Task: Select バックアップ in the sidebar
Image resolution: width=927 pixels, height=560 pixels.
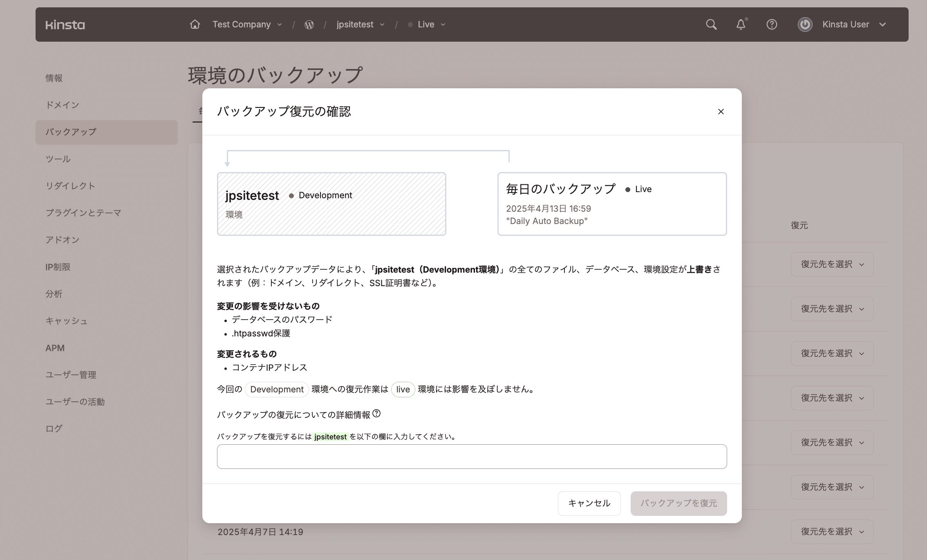Action: 70,132
